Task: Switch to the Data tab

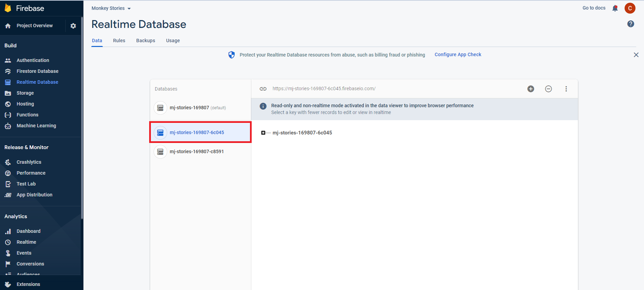Action: point(97,41)
